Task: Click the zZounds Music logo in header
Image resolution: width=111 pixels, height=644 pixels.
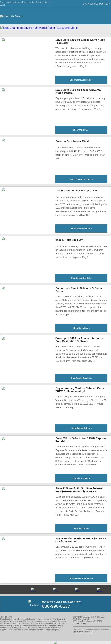Action: coord(11,16)
